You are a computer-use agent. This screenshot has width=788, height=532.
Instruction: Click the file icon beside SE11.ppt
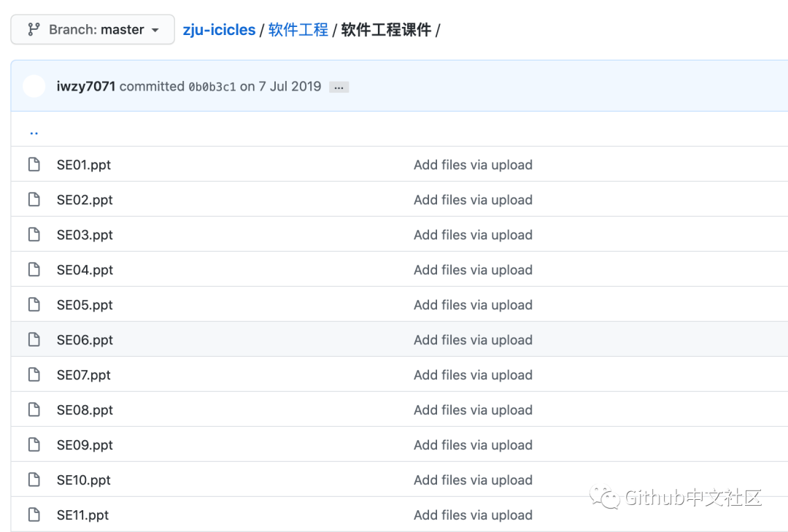point(34,515)
